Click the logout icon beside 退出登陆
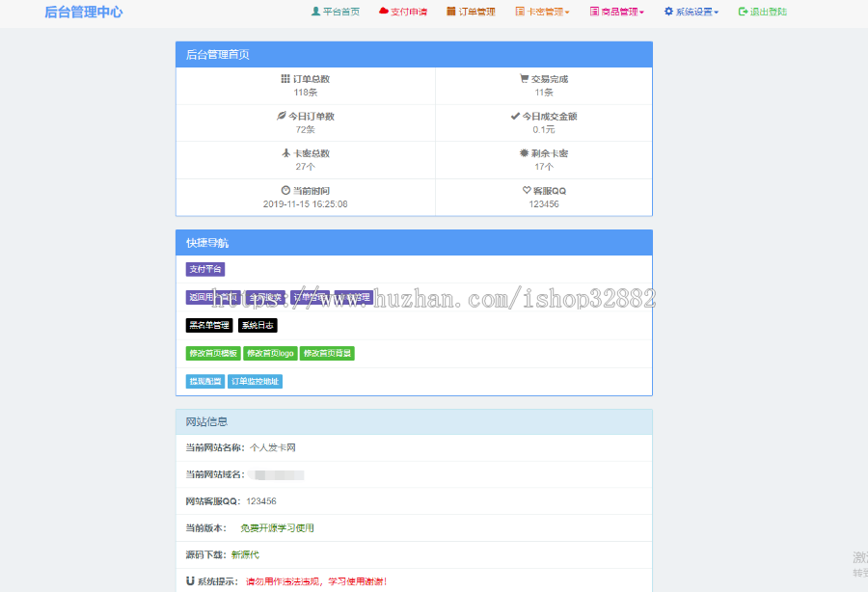Image resolution: width=868 pixels, height=592 pixels. tap(741, 13)
